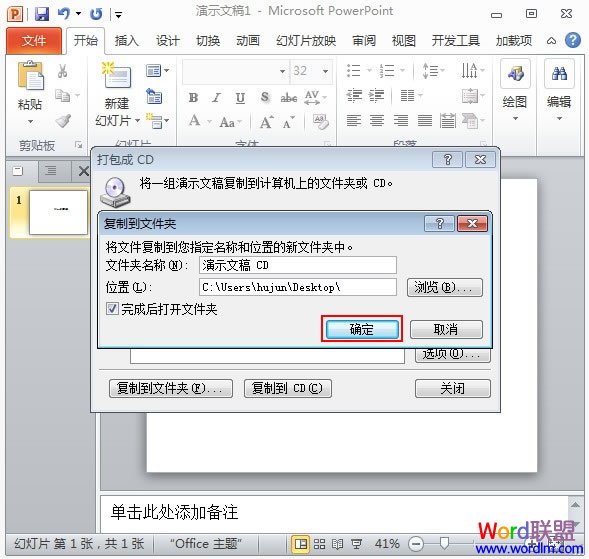Viewport: 589px width, 559px height.
Task: Click the Cut scissors icon
Action: 63,71
